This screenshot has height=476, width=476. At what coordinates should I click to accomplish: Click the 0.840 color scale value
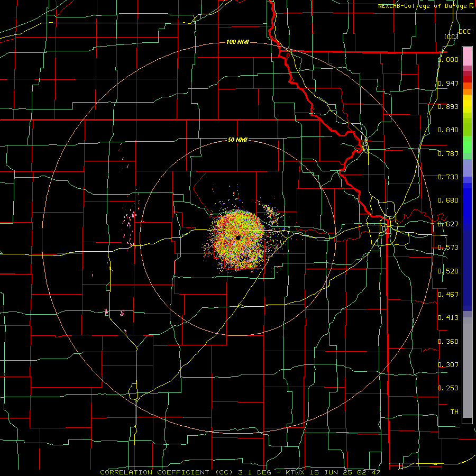(x=448, y=130)
